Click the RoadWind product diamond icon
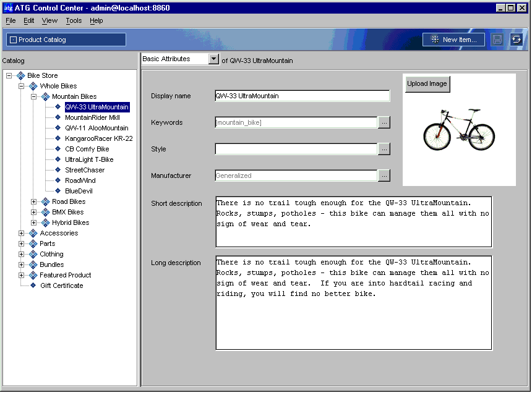The image size is (532, 393). (x=58, y=180)
